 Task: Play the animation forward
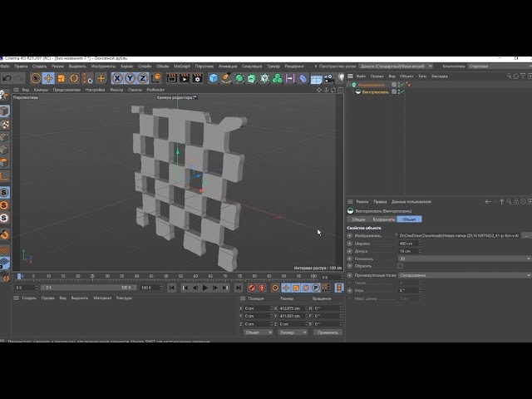coord(205,288)
